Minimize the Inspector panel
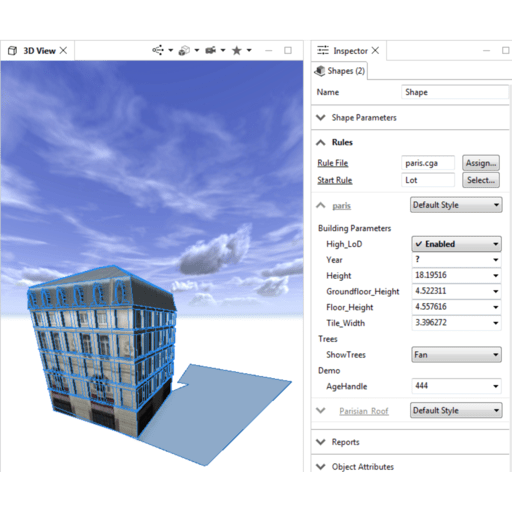This screenshot has width=512, height=512. click(487, 51)
